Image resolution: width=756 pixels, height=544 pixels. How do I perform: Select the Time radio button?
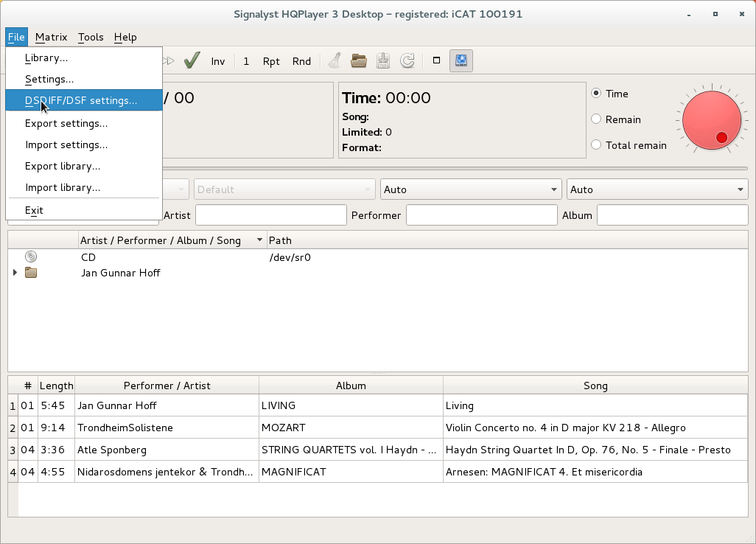coord(596,93)
